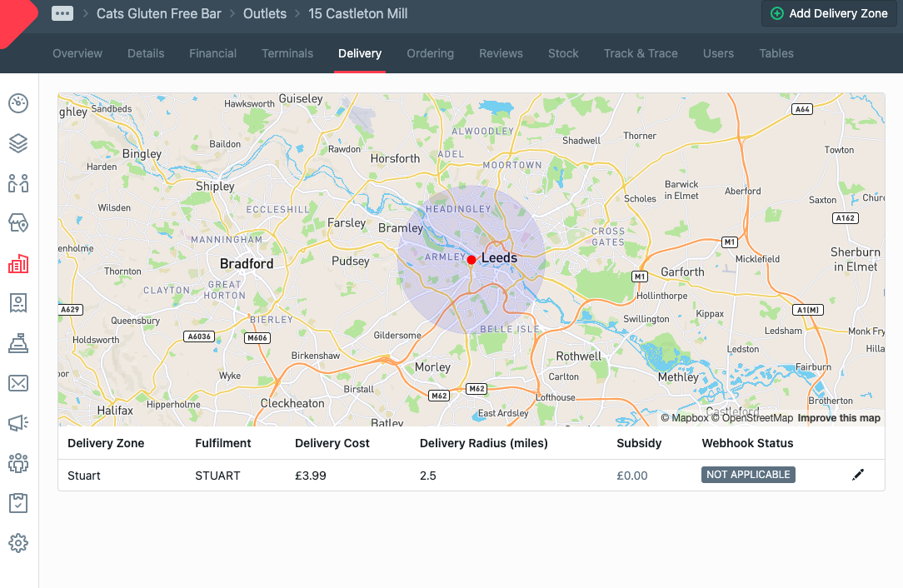Switch to the Ordering tab

tap(430, 53)
